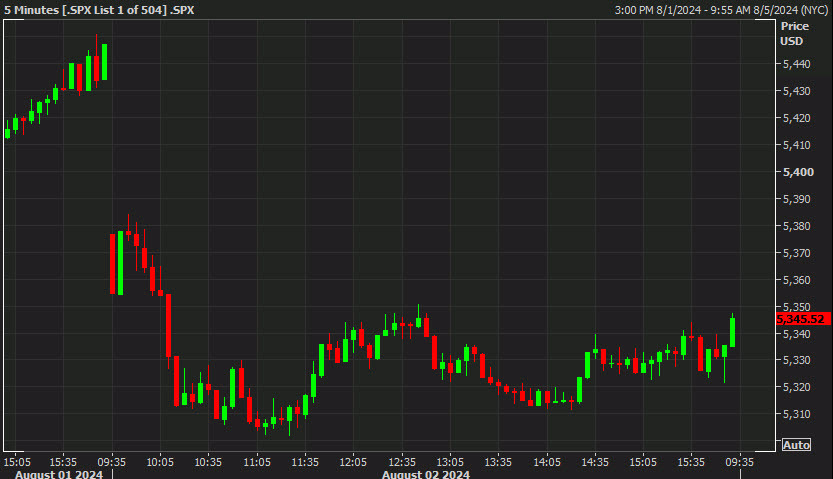
Task: Click the 5,320 price axis label
Action: (x=796, y=387)
